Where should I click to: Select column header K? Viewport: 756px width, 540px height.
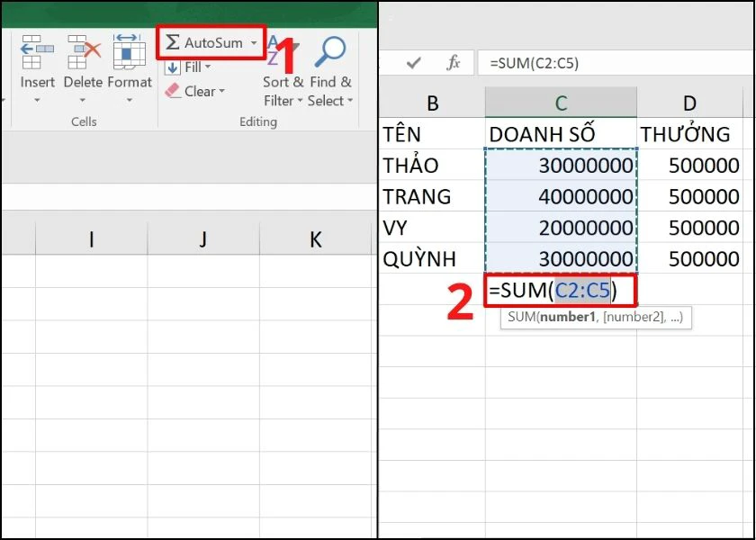point(316,239)
